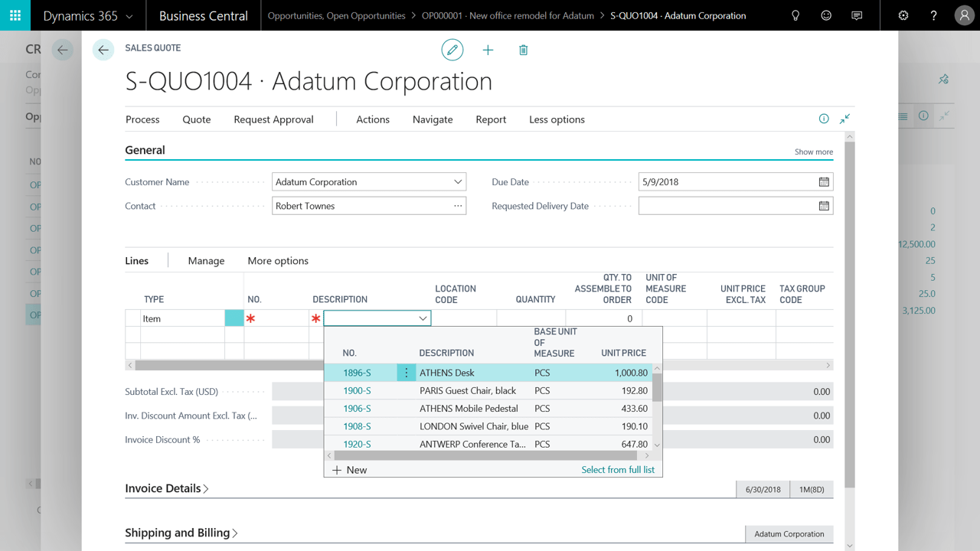The image size is (980, 551).
Task: Click the 1M(8D) Invoice Details summary
Action: point(812,489)
